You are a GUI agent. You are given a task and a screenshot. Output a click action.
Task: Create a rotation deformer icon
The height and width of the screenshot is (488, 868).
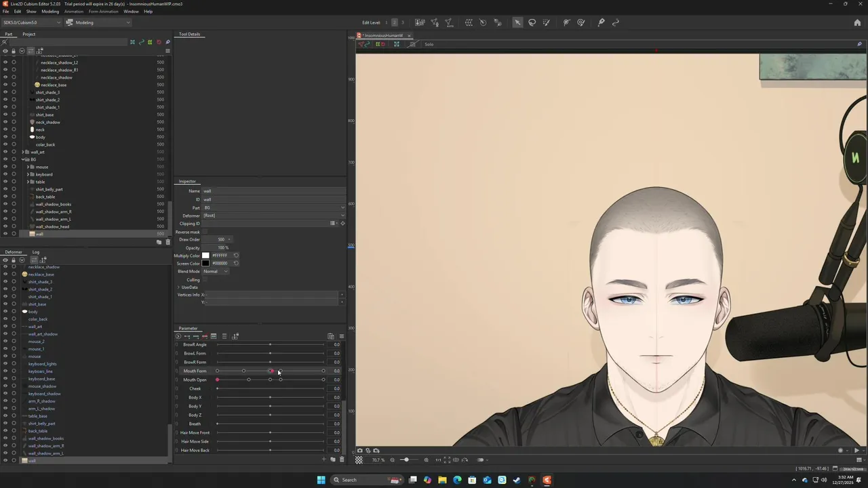pyautogui.click(x=483, y=22)
